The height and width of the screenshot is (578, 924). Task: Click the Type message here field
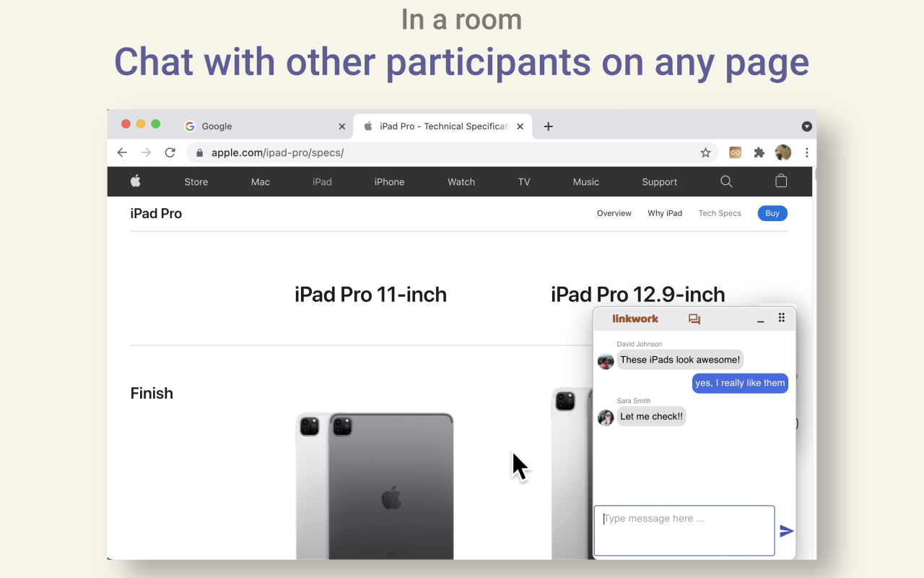click(x=684, y=530)
